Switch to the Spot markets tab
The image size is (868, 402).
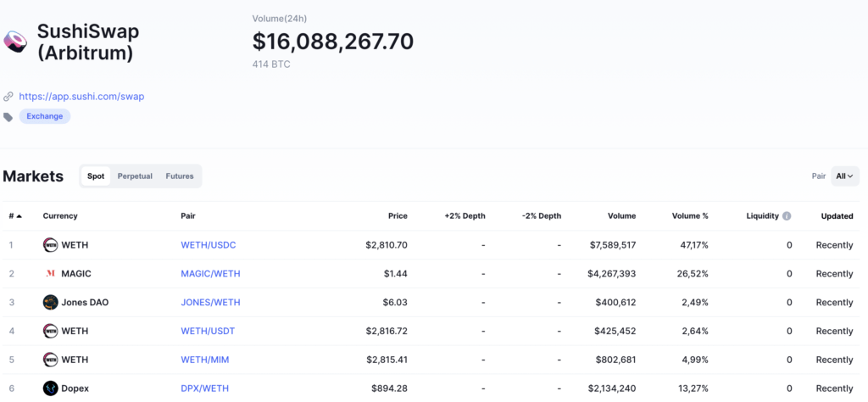point(96,176)
